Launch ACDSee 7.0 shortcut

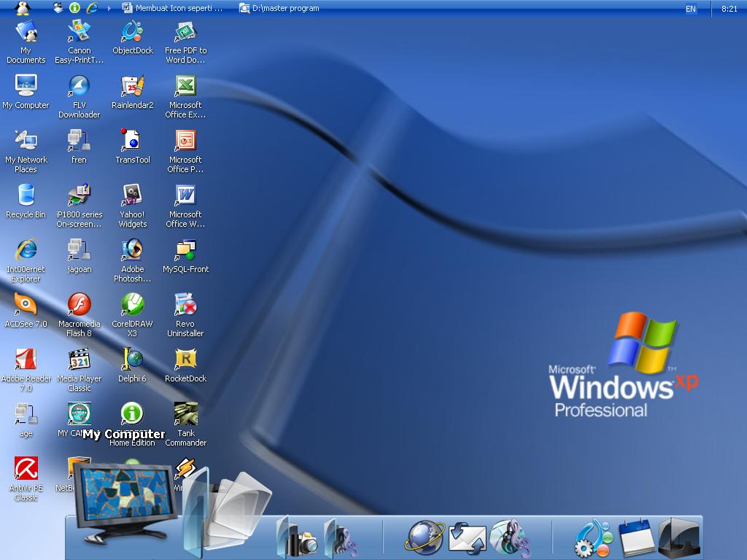26,311
